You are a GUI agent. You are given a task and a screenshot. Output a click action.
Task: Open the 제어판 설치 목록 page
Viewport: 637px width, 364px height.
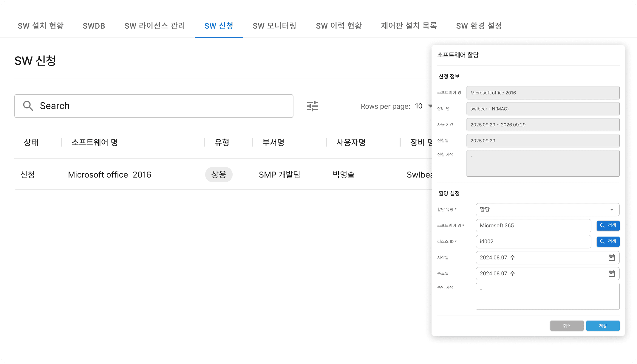tap(409, 26)
